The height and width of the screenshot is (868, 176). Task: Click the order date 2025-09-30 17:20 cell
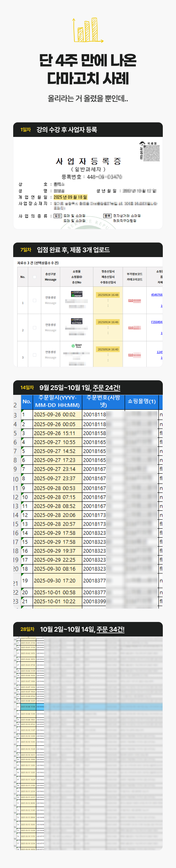pos(57,581)
